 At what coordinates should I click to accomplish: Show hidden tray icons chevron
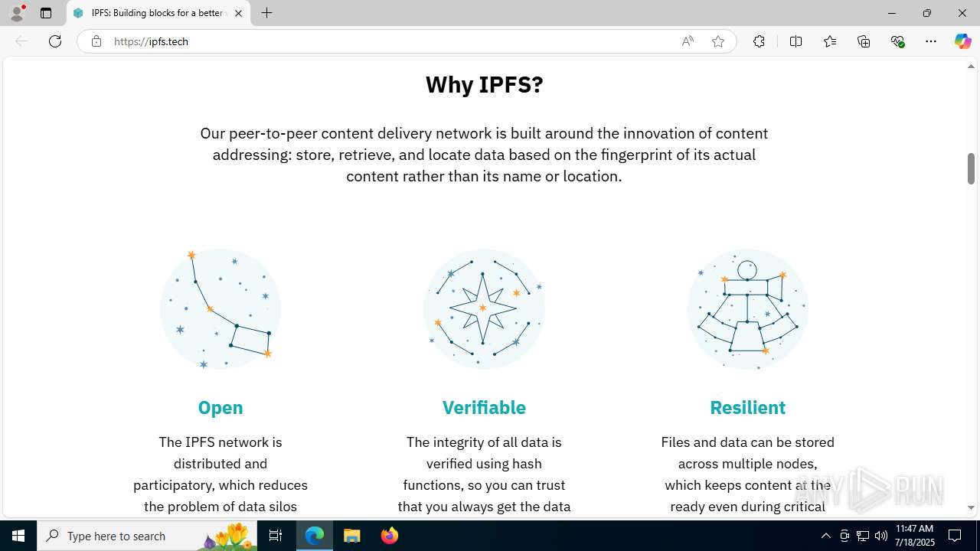coord(825,536)
